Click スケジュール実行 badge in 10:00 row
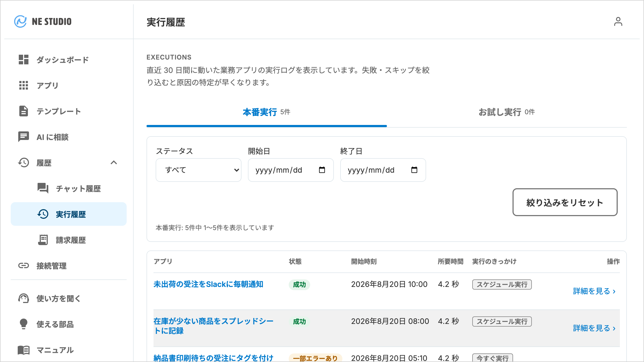 pos(502,284)
